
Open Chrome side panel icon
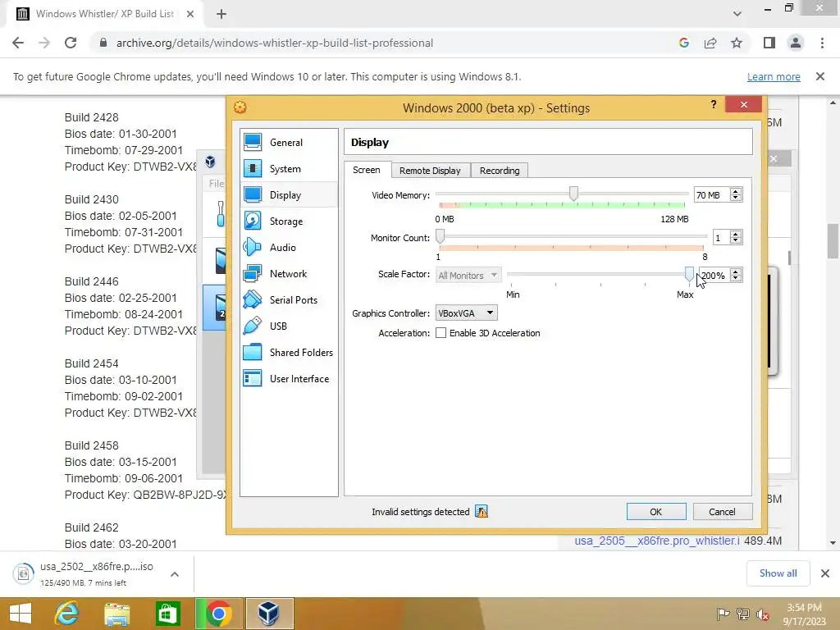tap(769, 43)
